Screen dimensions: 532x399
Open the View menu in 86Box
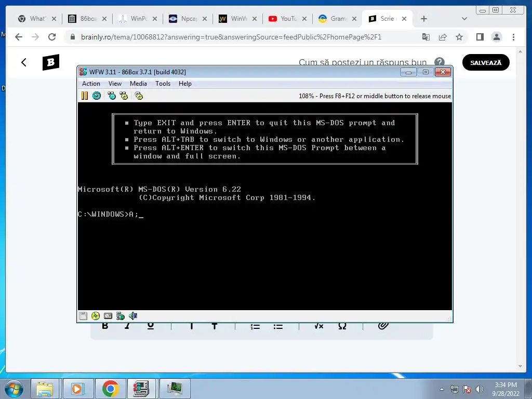coord(115,84)
